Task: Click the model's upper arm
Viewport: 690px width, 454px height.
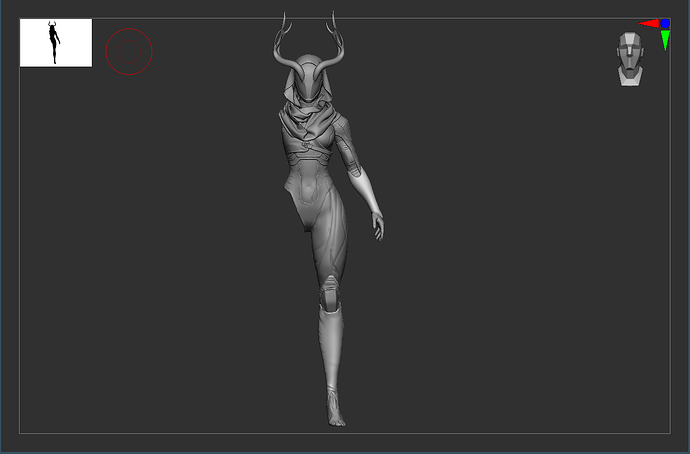Action: [x=352, y=160]
